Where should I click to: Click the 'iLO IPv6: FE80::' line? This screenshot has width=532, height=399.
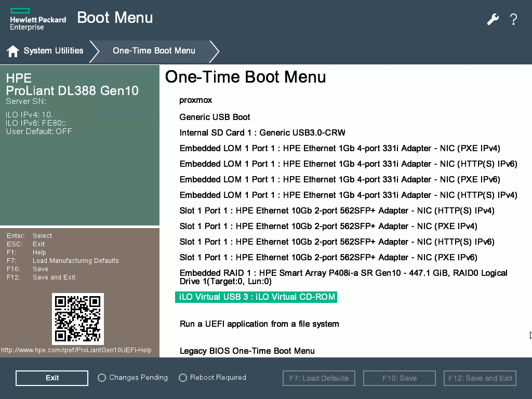coord(36,123)
